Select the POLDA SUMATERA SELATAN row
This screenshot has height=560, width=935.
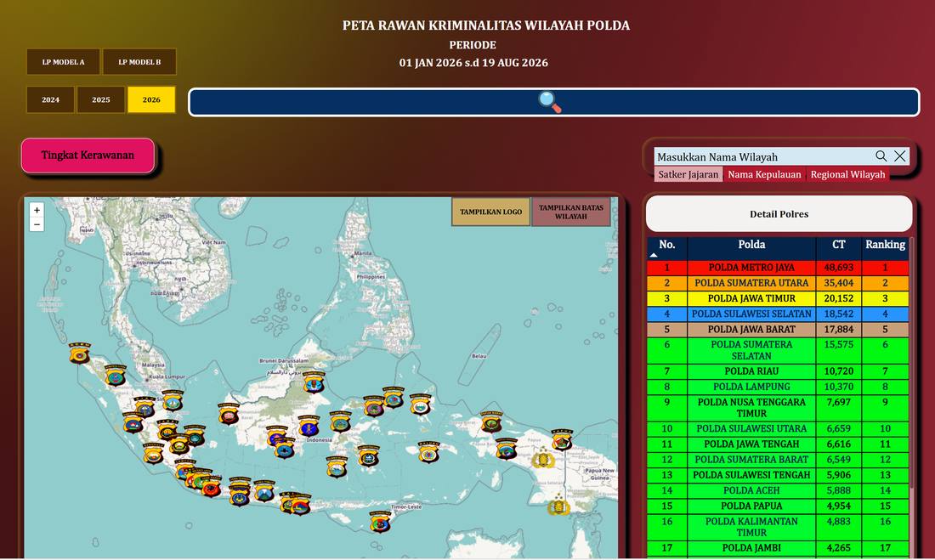[x=778, y=350]
